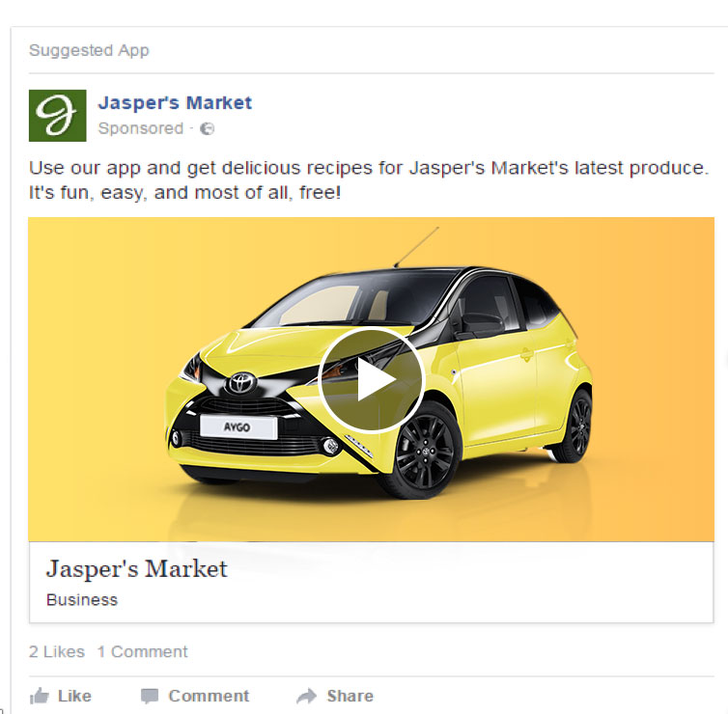Click the Sponsored label under the page name
This screenshot has height=714, width=728.
[x=141, y=128]
